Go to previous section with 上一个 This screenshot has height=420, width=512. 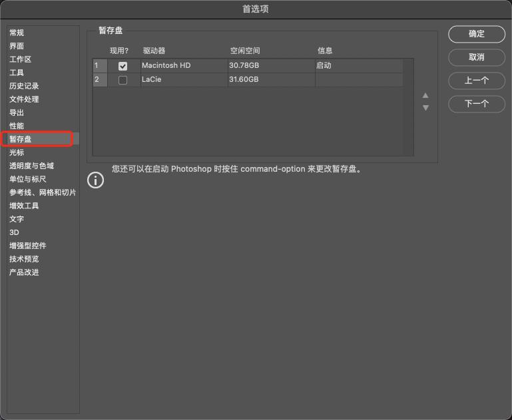coord(477,81)
